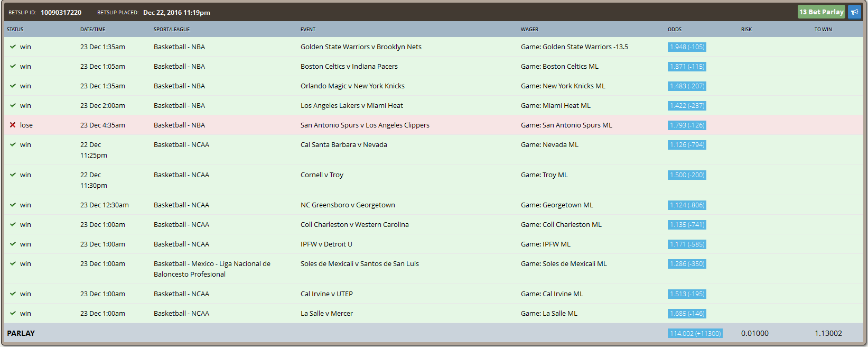Select event Cal Irvine v UTEP

tap(326, 294)
